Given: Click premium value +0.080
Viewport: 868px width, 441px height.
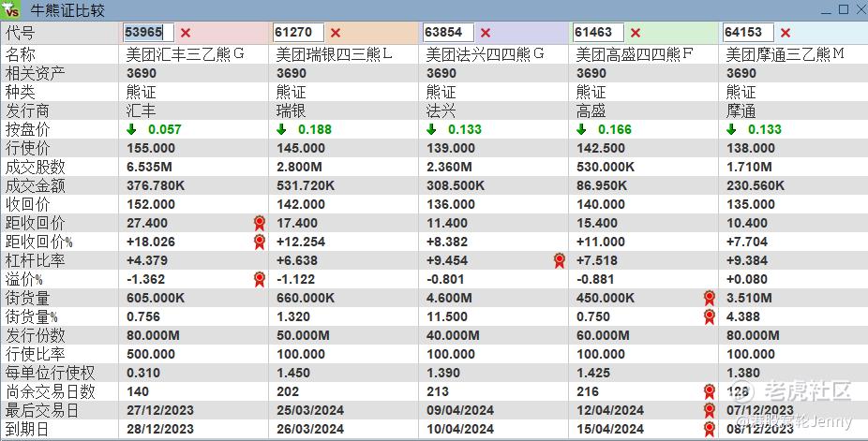Looking at the screenshot, I should [747, 279].
